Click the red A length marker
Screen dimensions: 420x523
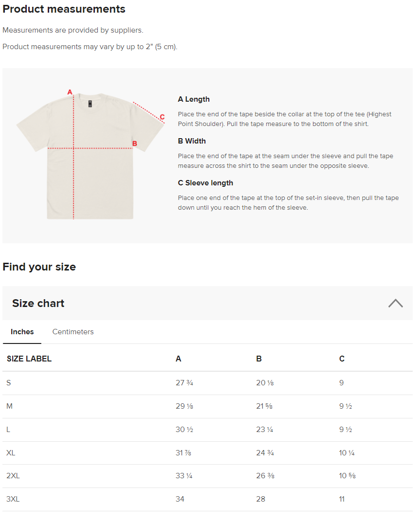[70, 92]
